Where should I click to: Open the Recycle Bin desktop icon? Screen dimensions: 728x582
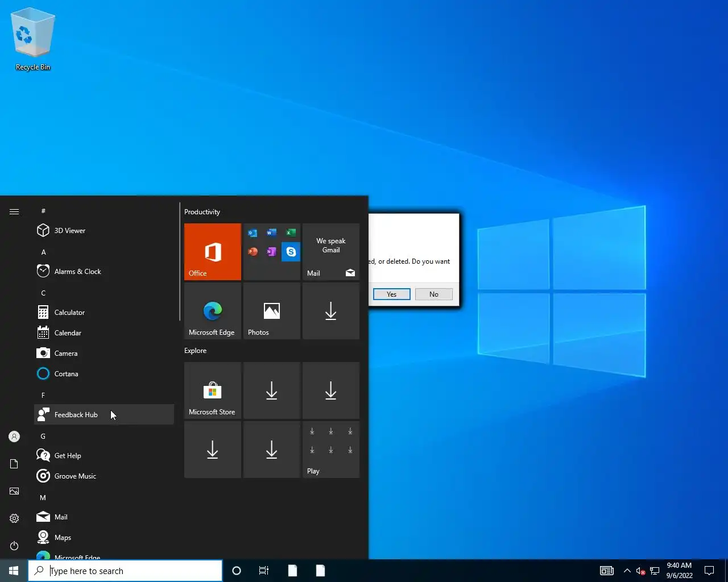click(33, 40)
